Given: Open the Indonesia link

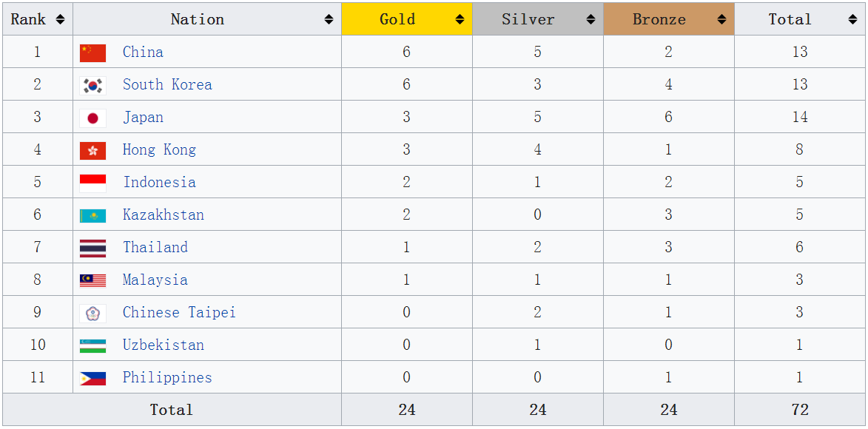Looking at the screenshot, I should click(x=159, y=183).
